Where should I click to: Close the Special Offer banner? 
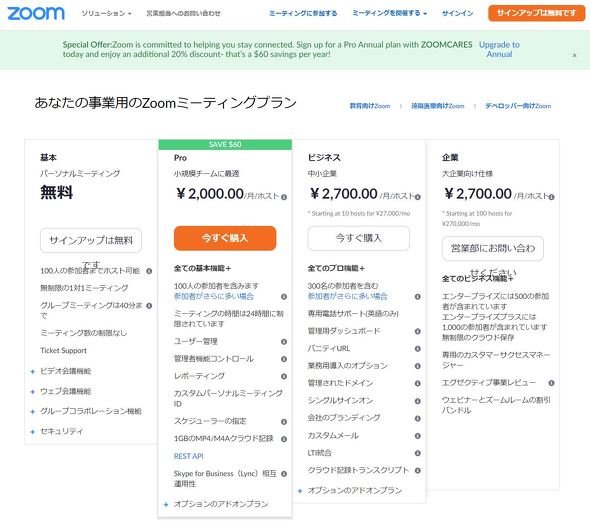pos(575,55)
